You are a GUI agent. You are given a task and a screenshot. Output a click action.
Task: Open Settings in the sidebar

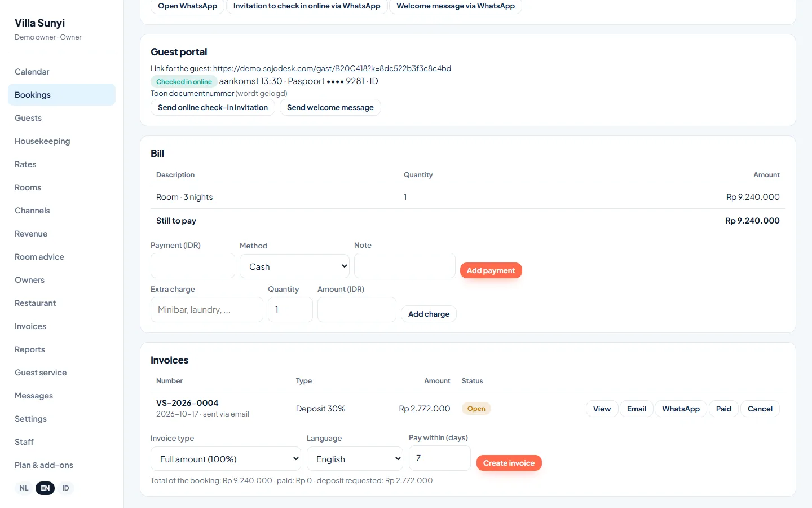[x=61, y=419]
